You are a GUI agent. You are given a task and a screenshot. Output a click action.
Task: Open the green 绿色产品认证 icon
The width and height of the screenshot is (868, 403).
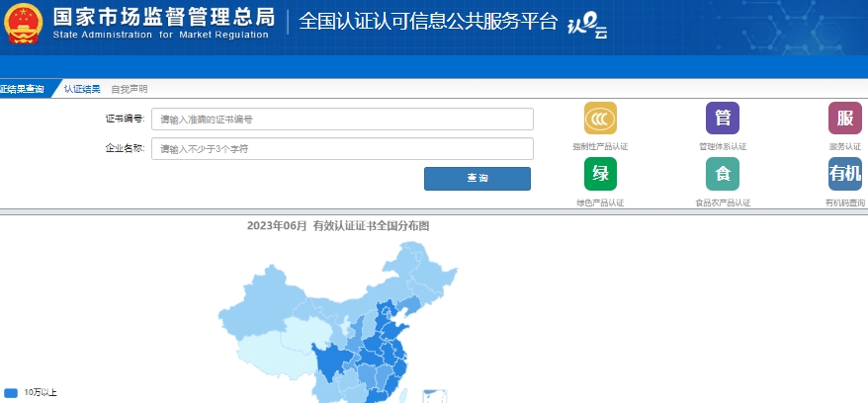[600, 174]
